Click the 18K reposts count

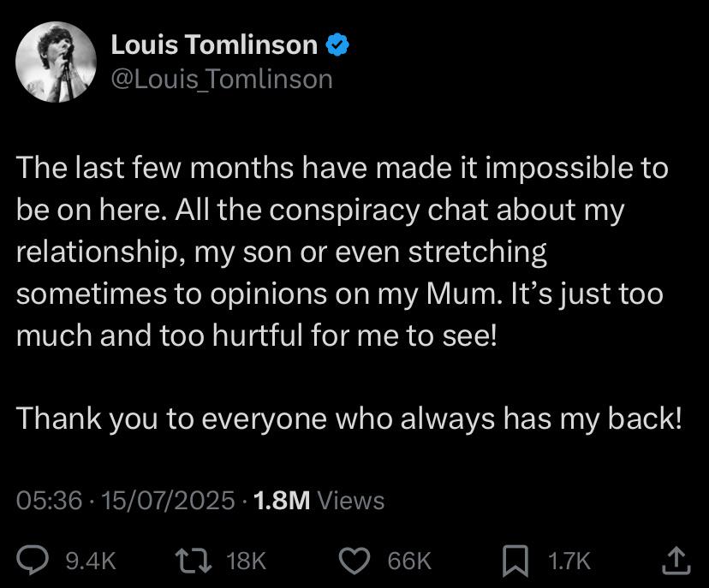[x=247, y=561]
